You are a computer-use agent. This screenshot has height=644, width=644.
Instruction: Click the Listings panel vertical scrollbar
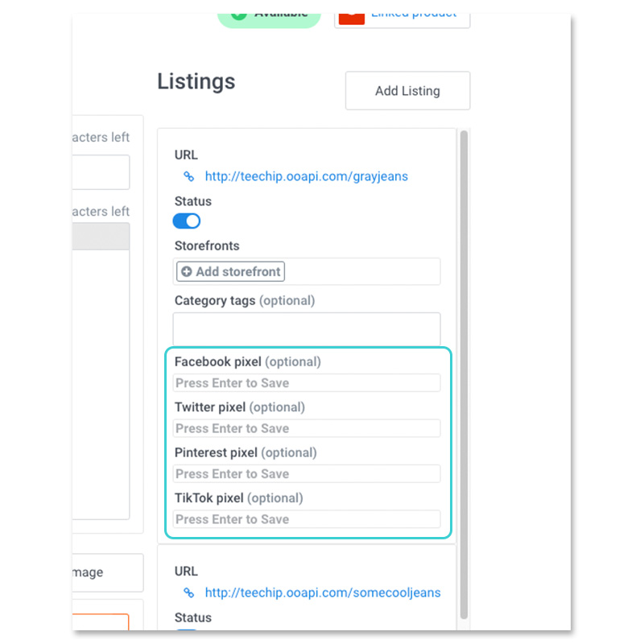point(464,374)
